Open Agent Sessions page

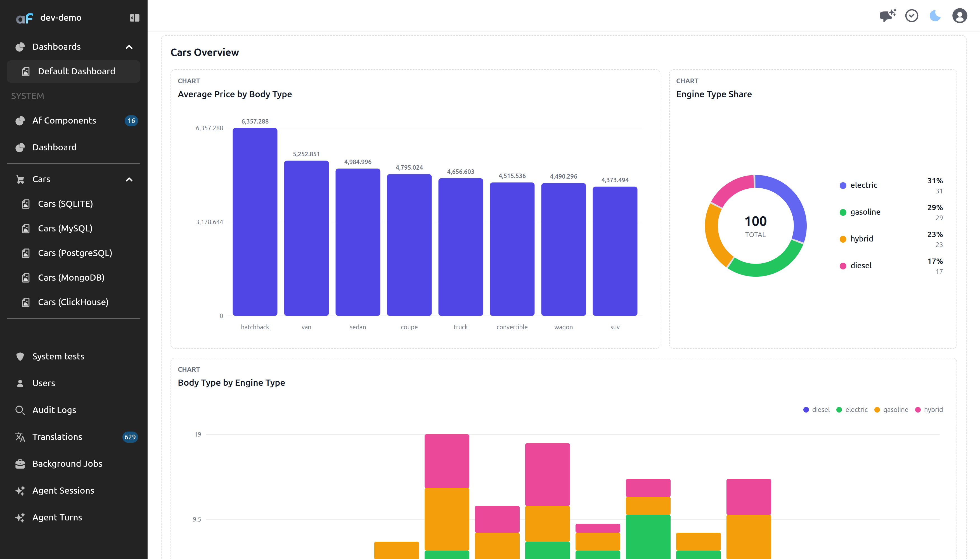[x=73, y=491]
